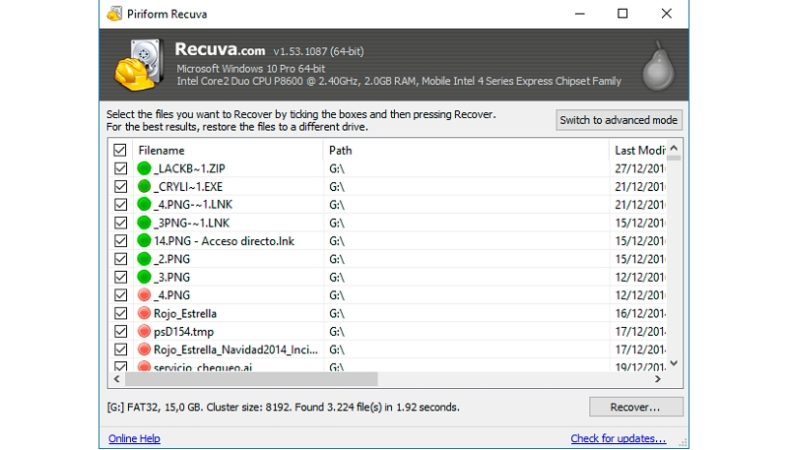Select the Rojo_Estrella filename
Screen dimensions: 788x450
(185, 313)
